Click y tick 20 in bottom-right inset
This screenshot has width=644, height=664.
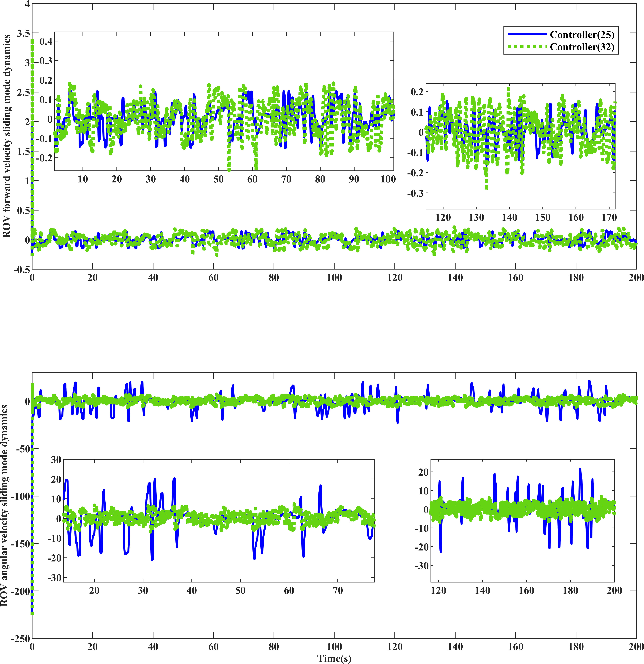pos(423,472)
